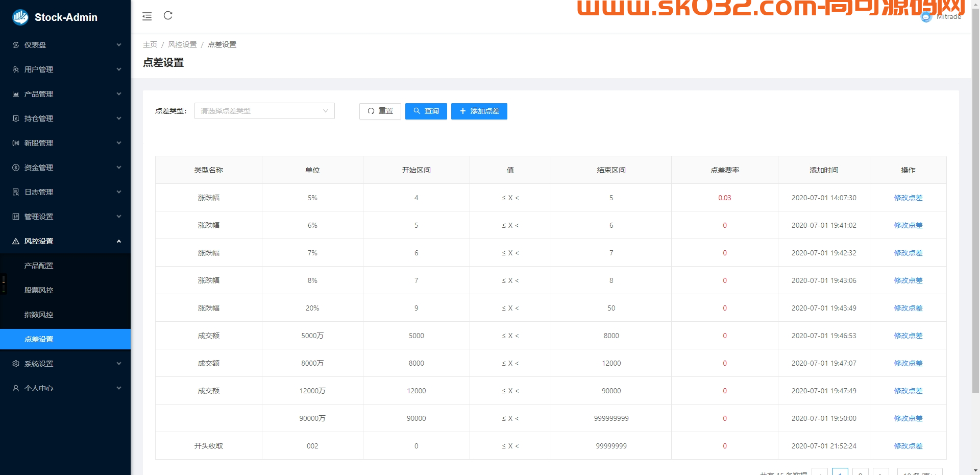980x475 pixels.
Task: Click the 个人中心 menu label
Action: 39,388
